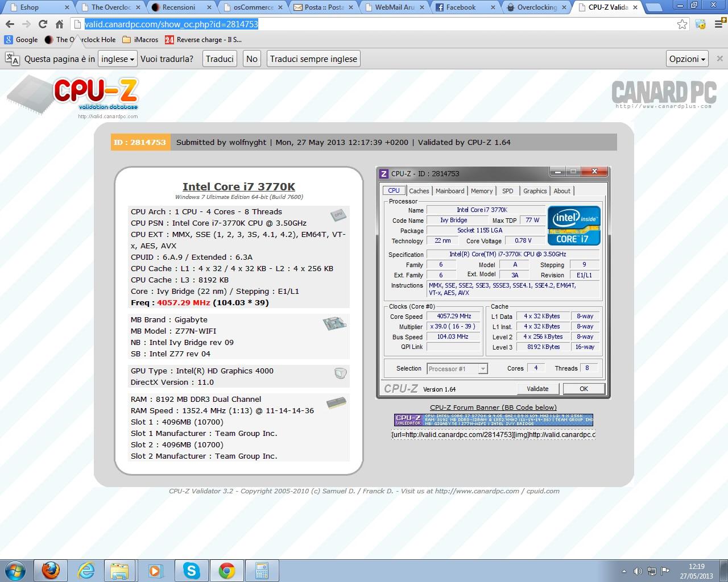Viewport: 728px width, 582px height.
Task: Show hidden tray icons arrow
Action: 625,571
